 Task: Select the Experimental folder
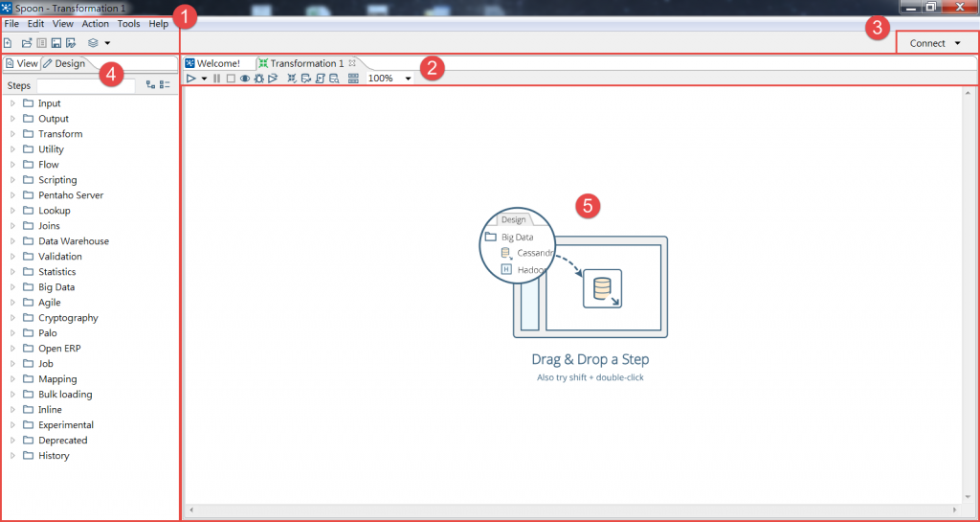pyautogui.click(x=58, y=425)
